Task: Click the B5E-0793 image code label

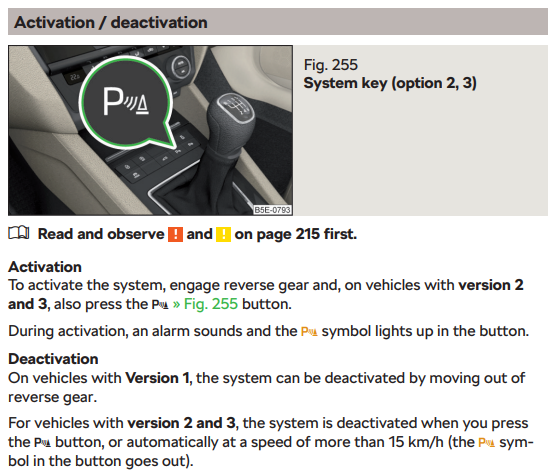Action: pyautogui.click(x=272, y=210)
